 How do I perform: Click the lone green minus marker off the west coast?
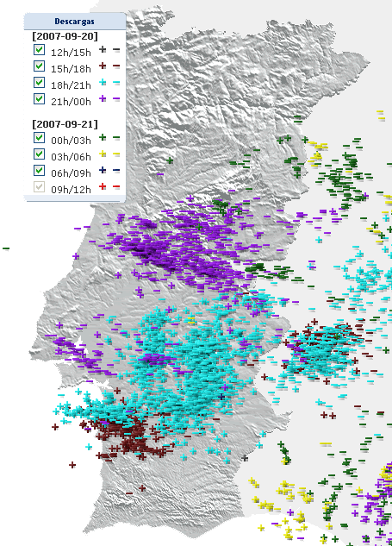click(x=6, y=248)
